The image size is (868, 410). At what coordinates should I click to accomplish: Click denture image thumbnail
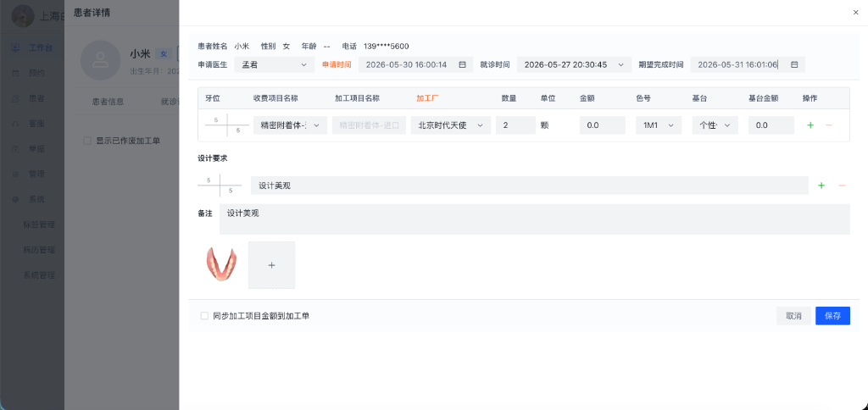tap(221, 264)
